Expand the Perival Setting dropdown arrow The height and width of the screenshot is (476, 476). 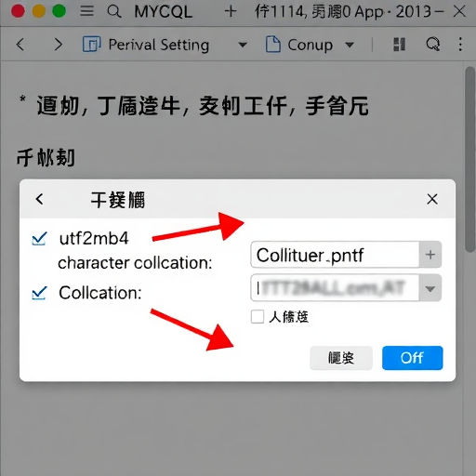243,45
